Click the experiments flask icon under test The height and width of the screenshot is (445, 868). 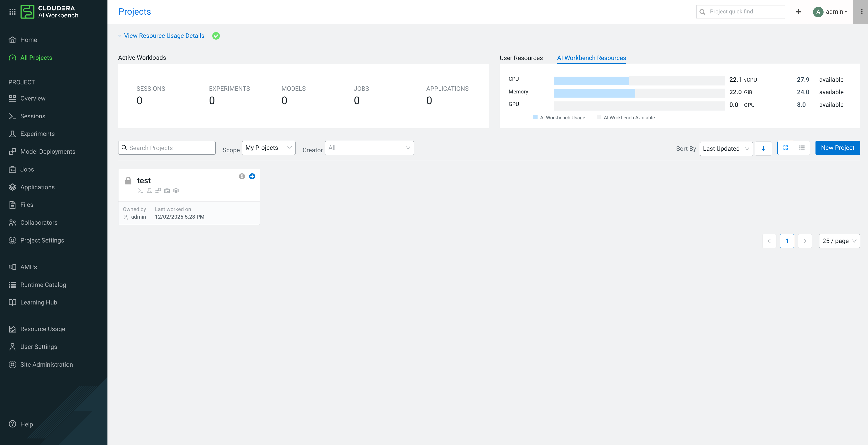point(149,191)
